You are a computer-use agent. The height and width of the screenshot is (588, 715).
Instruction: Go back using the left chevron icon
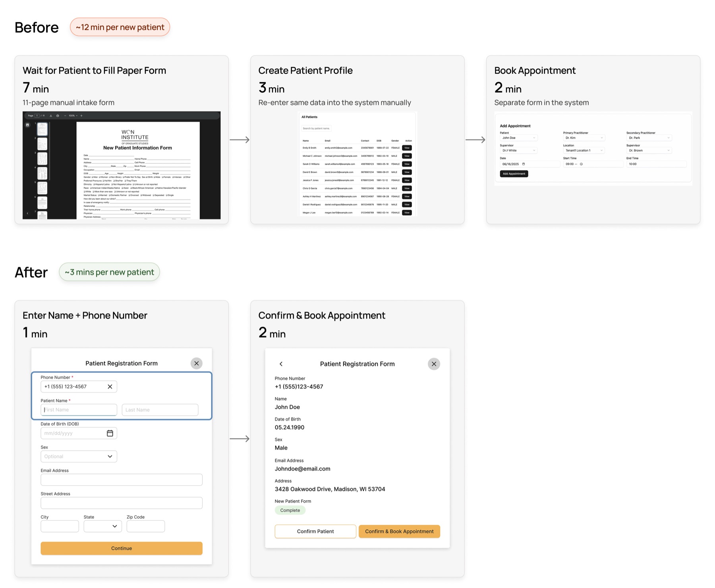(281, 364)
